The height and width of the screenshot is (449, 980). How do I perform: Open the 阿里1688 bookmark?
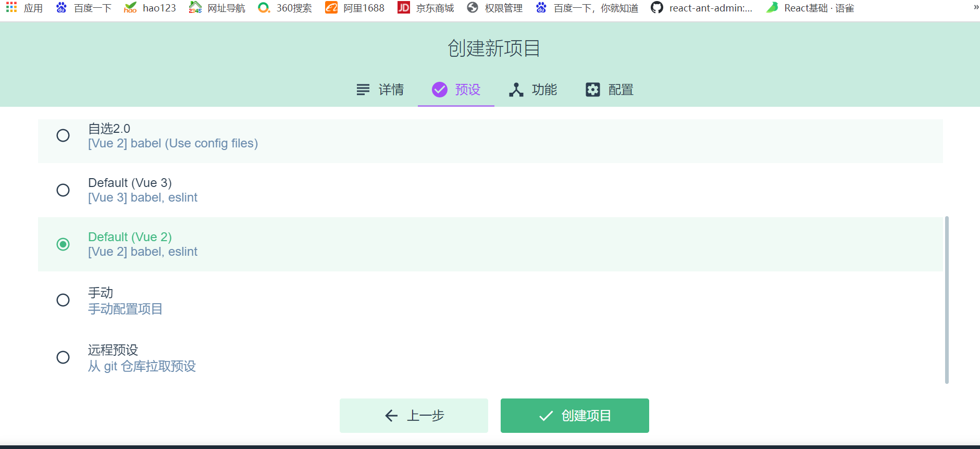click(x=355, y=8)
